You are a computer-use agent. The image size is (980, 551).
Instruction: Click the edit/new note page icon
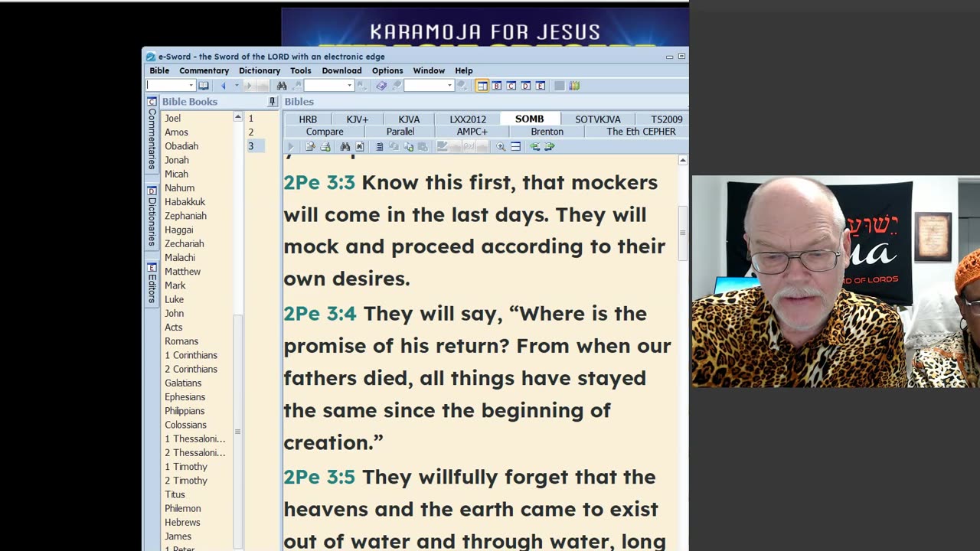click(x=310, y=146)
